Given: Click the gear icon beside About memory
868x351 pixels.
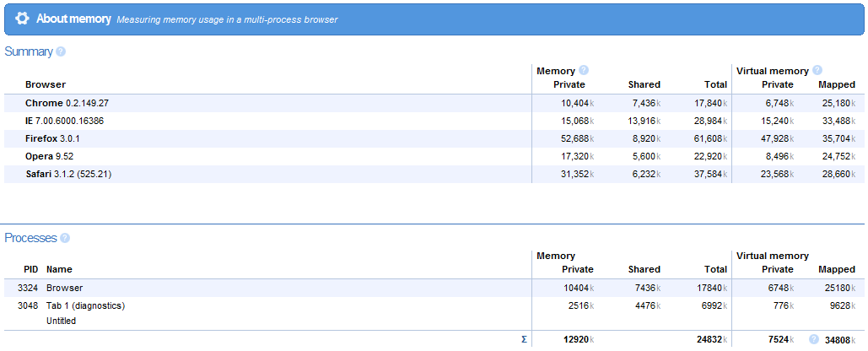Looking at the screenshot, I should click(22, 19).
